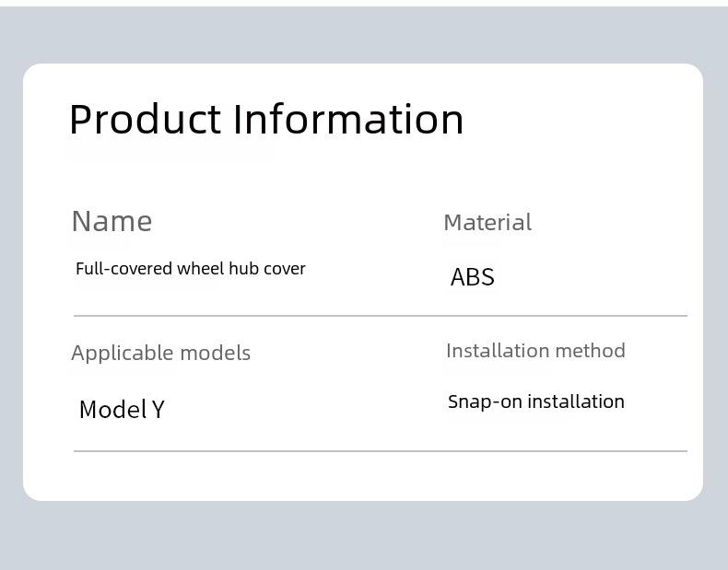Select the Installation method label
This screenshot has width=728, height=570.
pos(535,351)
